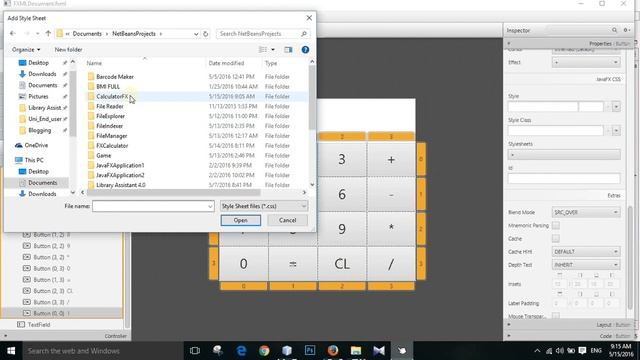The image size is (640, 360).
Task: Select OneDrive in navigation pane
Action: 36,145
